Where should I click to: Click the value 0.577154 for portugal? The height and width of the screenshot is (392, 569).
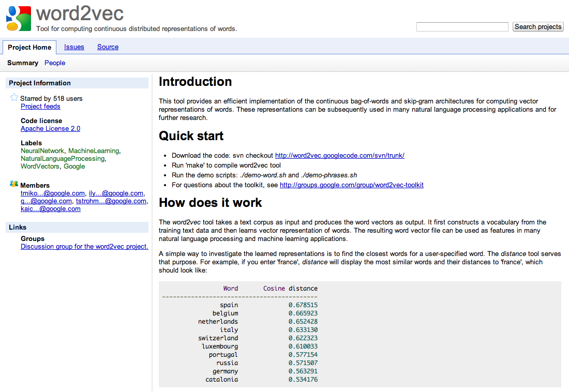(303, 355)
